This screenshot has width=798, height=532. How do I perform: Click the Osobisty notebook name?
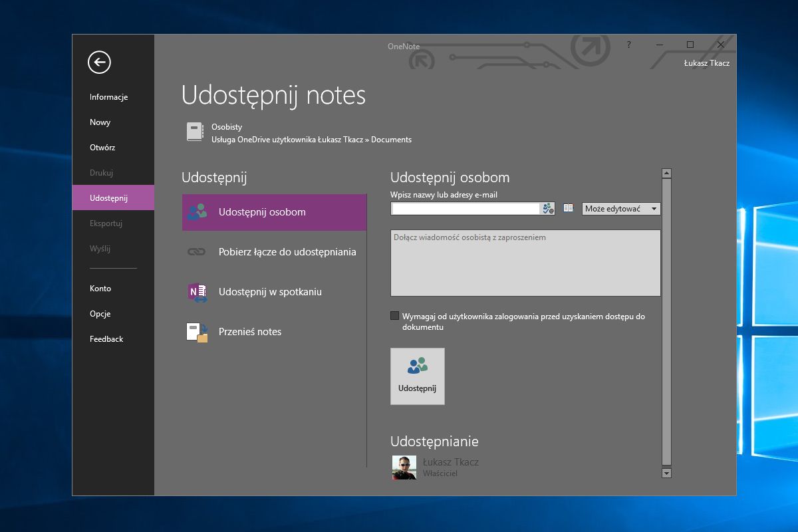tap(227, 126)
